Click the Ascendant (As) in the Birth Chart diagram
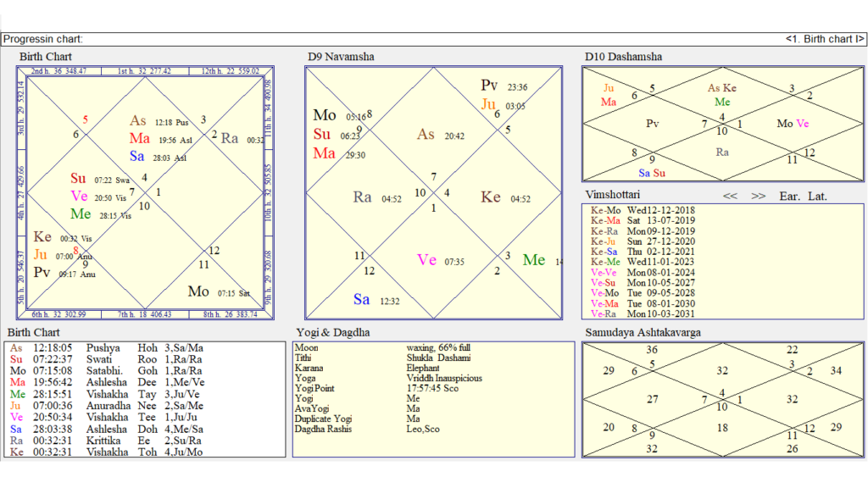868x488 pixels. point(138,121)
